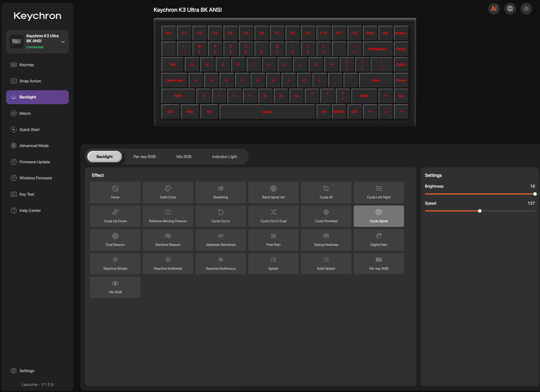This screenshot has height=392, width=540.
Task: Choose the Rainbow Beacon effect
Action: (x=168, y=240)
